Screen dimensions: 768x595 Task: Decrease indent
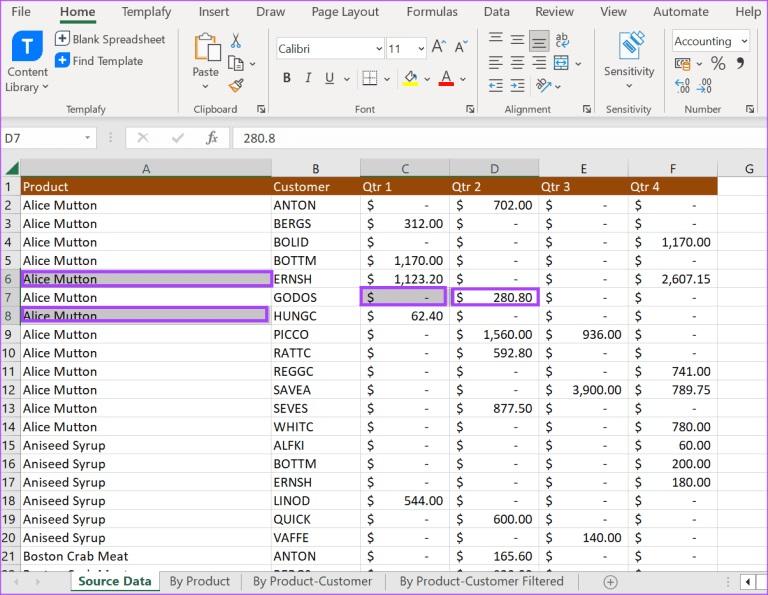pos(496,86)
